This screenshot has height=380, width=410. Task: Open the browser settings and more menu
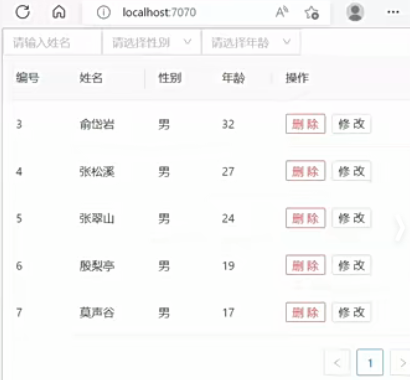(393, 12)
